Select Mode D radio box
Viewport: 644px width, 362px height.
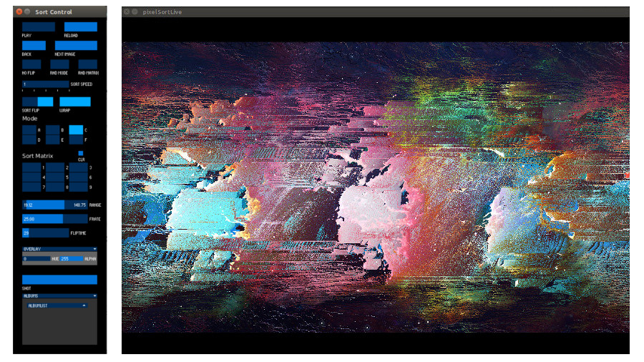click(29, 140)
